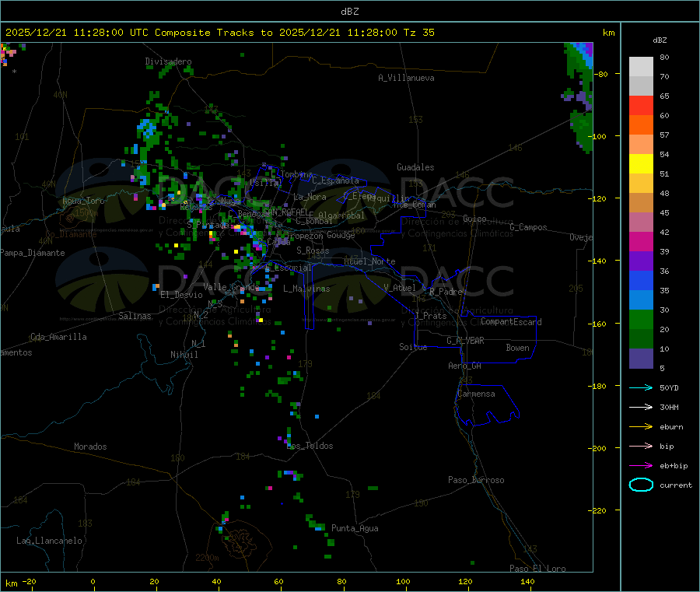Click the pink bip arrow legend
Viewport: 700px width, 592px height.
pyautogui.click(x=641, y=446)
